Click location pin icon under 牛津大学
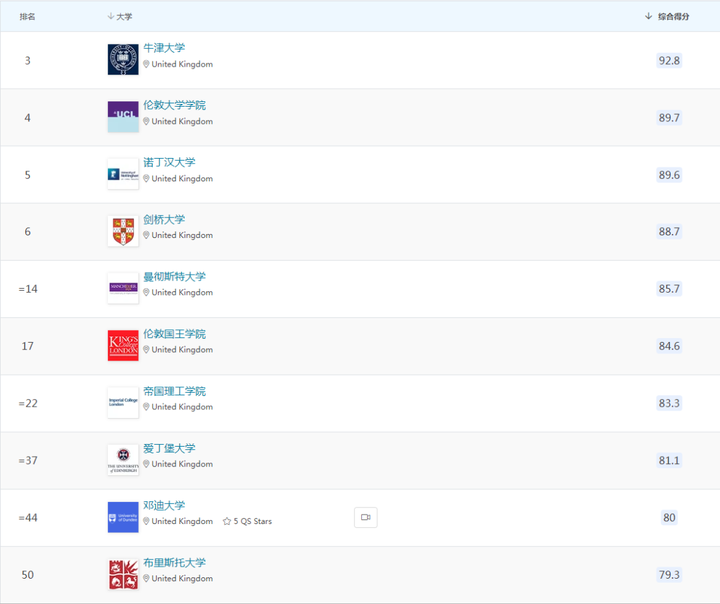The width and height of the screenshot is (720, 604). (146, 64)
